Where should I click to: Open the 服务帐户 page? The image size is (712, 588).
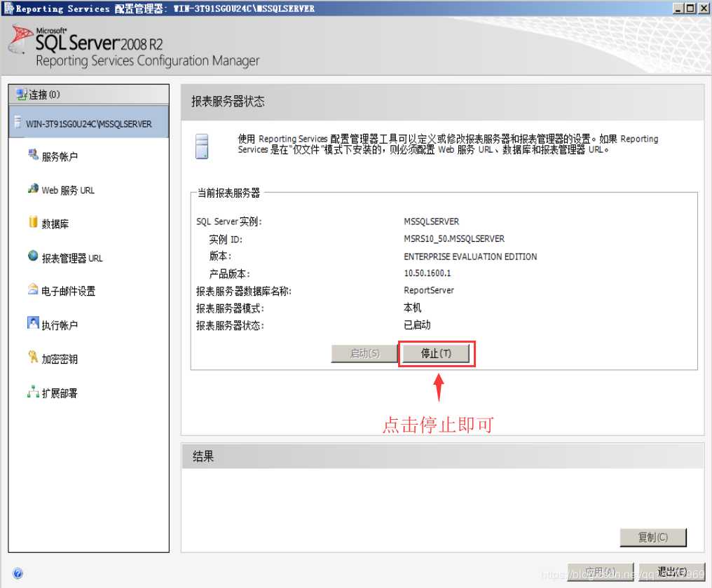pos(60,157)
